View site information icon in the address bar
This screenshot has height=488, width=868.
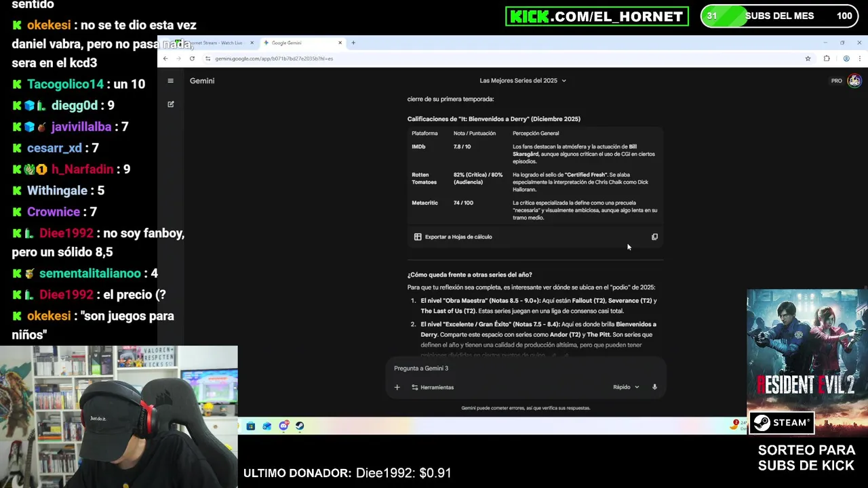tap(208, 59)
